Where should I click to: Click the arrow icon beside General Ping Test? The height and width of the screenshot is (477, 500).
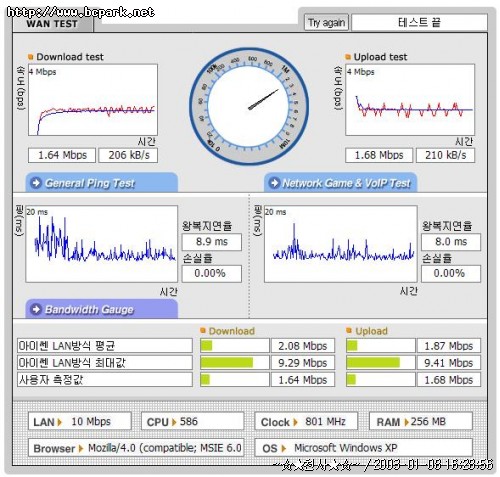[x=36, y=183]
